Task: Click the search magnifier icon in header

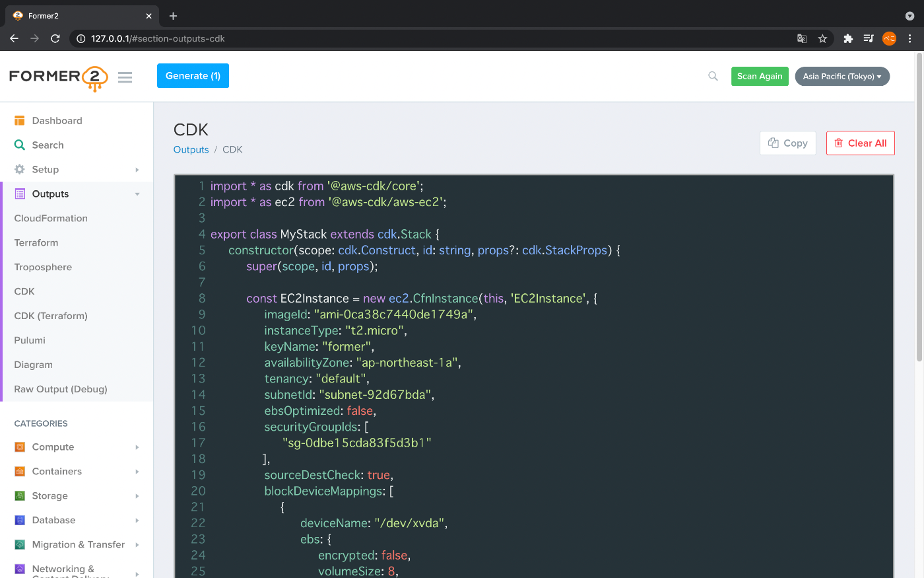Action: coord(713,77)
